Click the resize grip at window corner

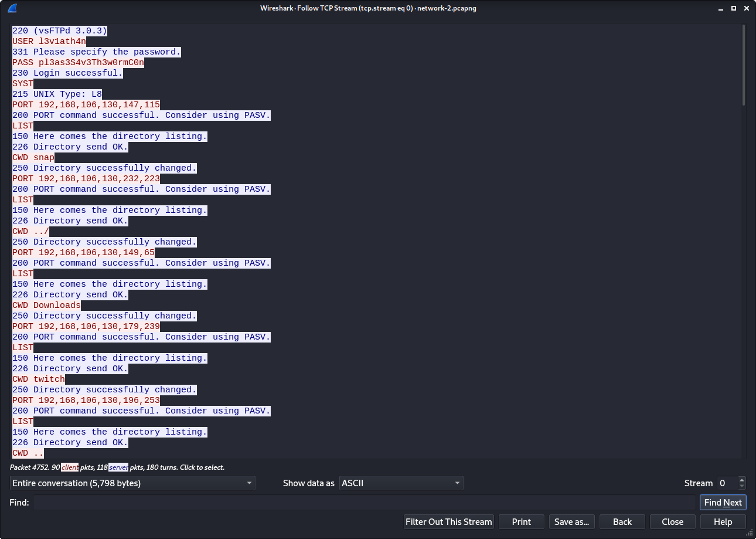point(750,533)
